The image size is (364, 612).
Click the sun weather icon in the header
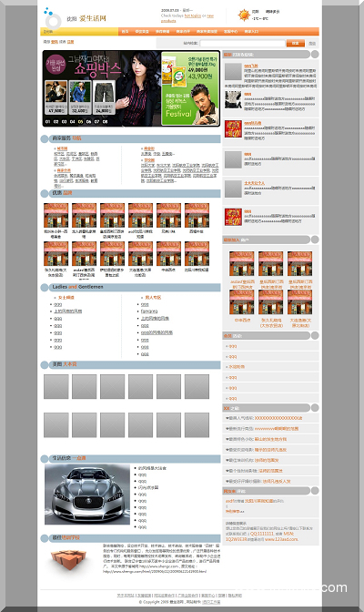244,15
